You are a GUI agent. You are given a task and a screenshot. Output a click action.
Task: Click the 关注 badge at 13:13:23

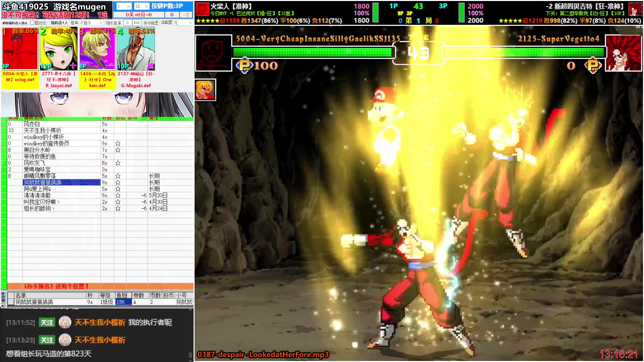click(47, 340)
